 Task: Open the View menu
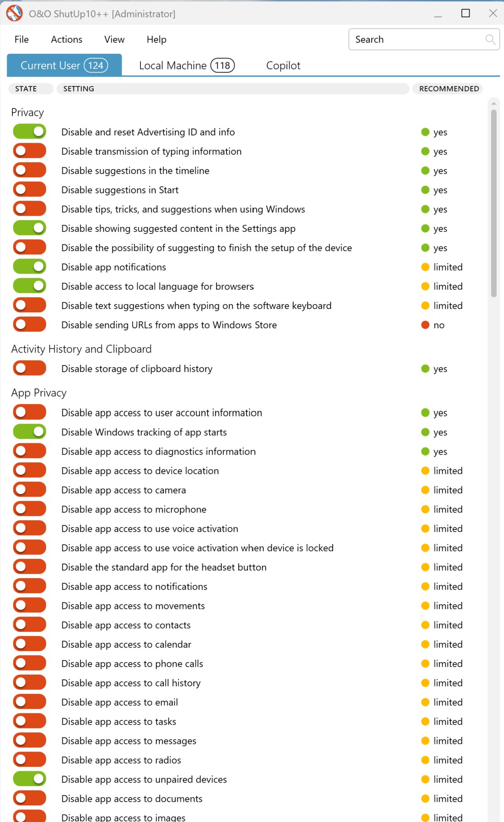[x=114, y=39]
